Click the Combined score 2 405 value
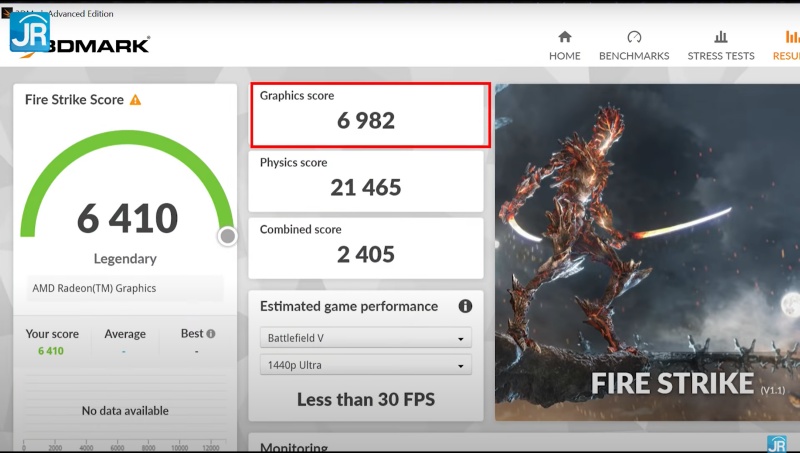The width and height of the screenshot is (800, 453). click(x=366, y=255)
